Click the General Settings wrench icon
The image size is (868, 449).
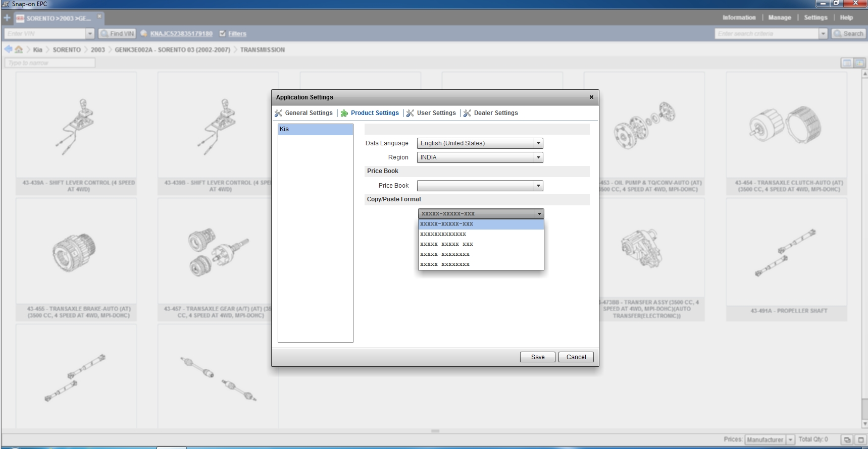tap(278, 113)
